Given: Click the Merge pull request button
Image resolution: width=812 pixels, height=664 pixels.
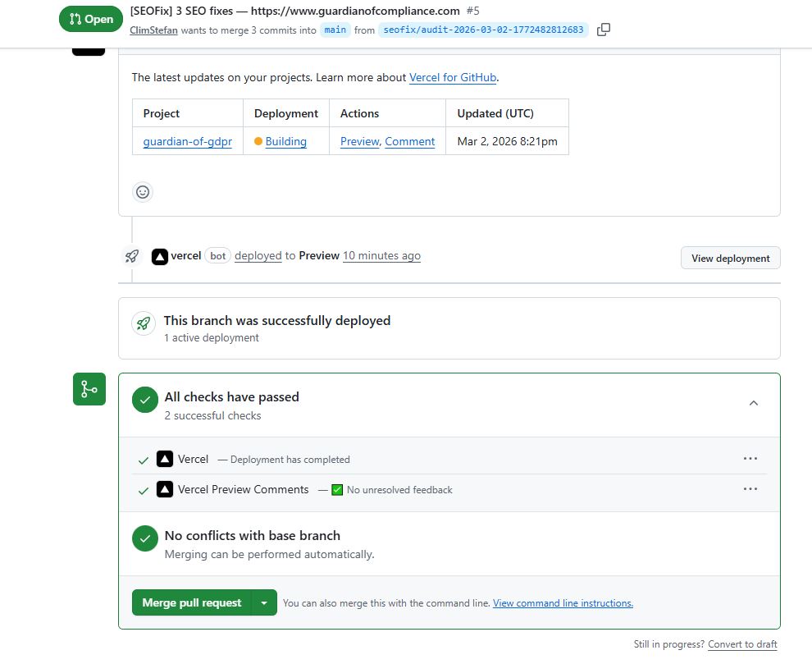Looking at the screenshot, I should point(192,602).
